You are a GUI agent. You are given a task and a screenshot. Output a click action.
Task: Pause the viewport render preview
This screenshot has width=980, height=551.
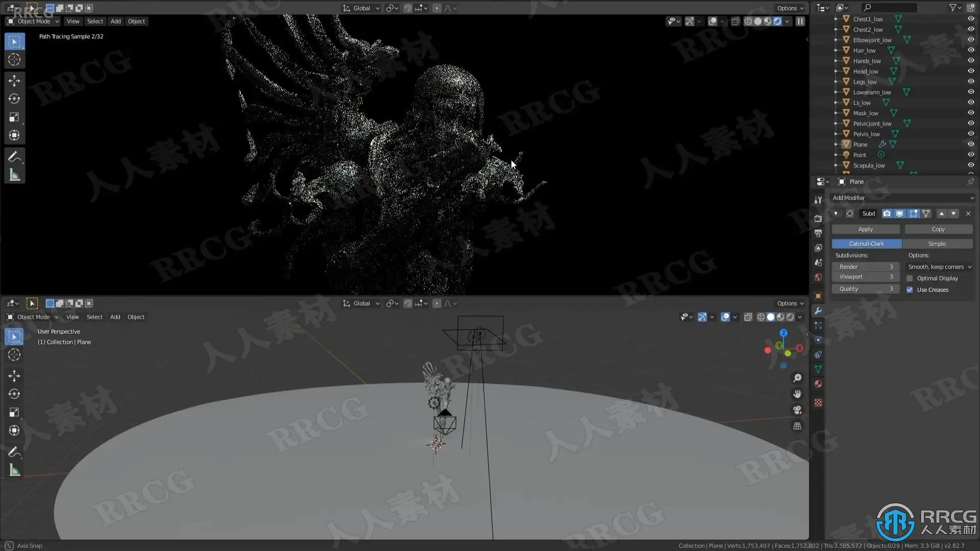[x=800, y=21]
